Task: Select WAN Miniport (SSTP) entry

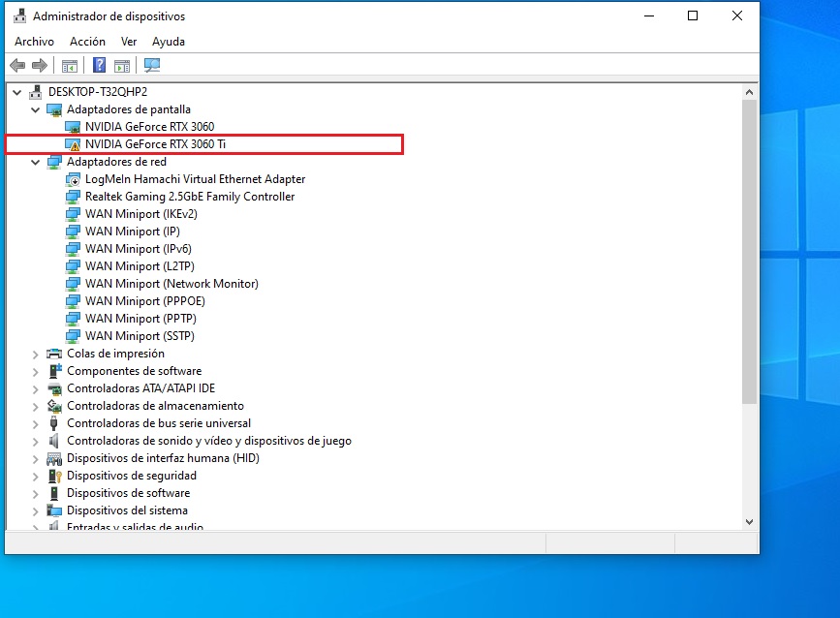Action: click(x=140, y=336)
